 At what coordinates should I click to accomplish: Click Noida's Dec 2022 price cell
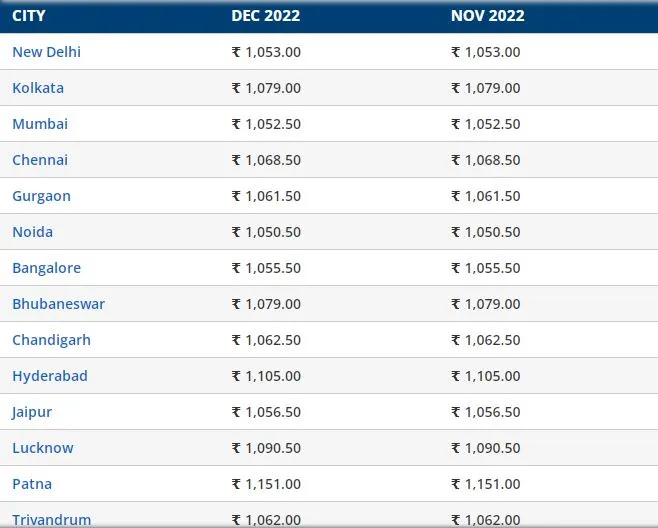(x=266, y=232)
